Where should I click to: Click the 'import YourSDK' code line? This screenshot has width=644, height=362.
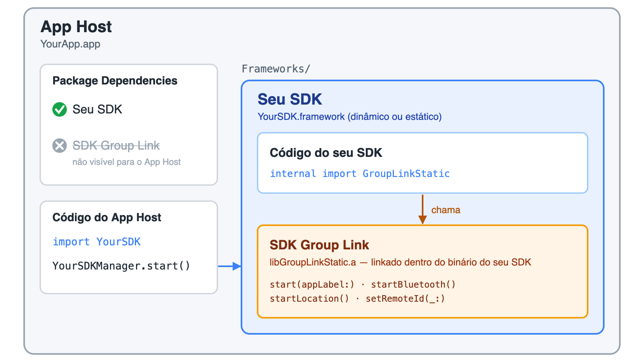tap(97, 242)
